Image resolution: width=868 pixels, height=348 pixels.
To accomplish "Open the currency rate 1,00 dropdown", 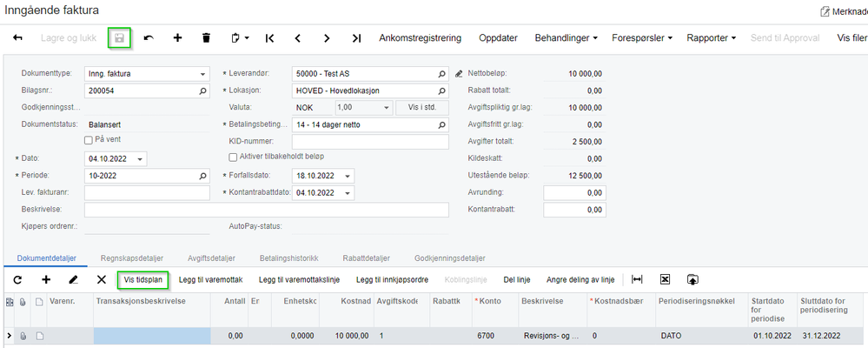I will pyautogui.click(x=387, y=108).
